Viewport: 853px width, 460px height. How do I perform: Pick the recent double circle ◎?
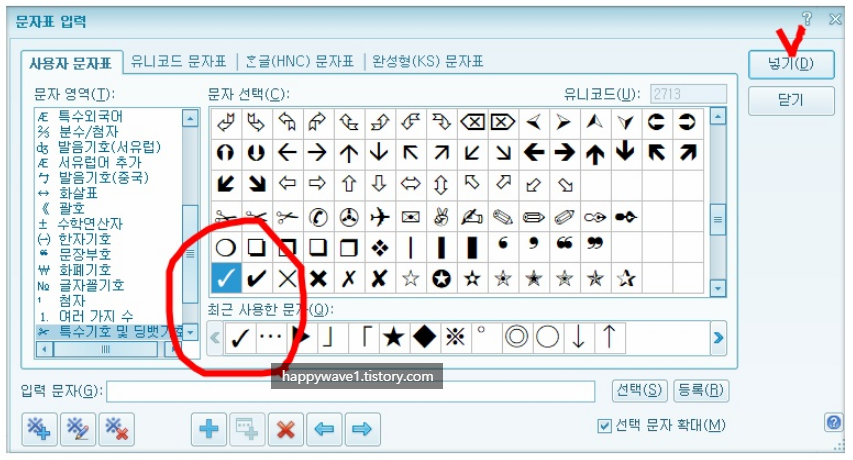pos(516,338)
